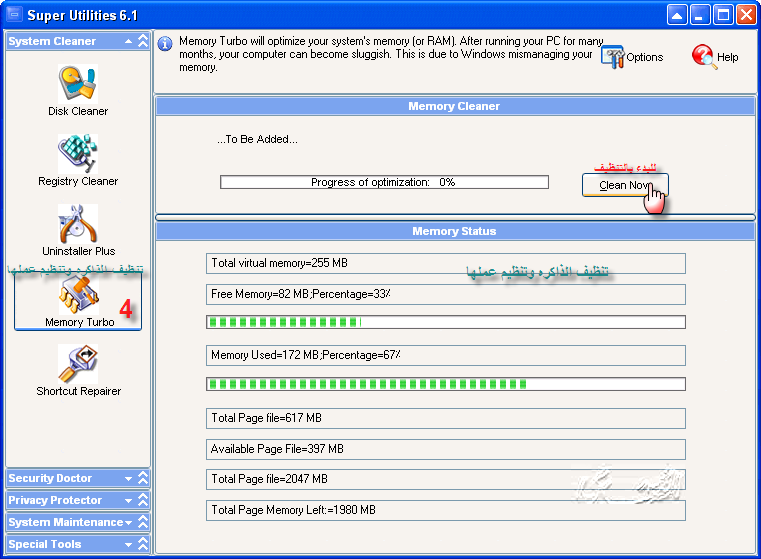Open the Shortcut Repairer icon
761x559 pixels.
click(78, 364)
